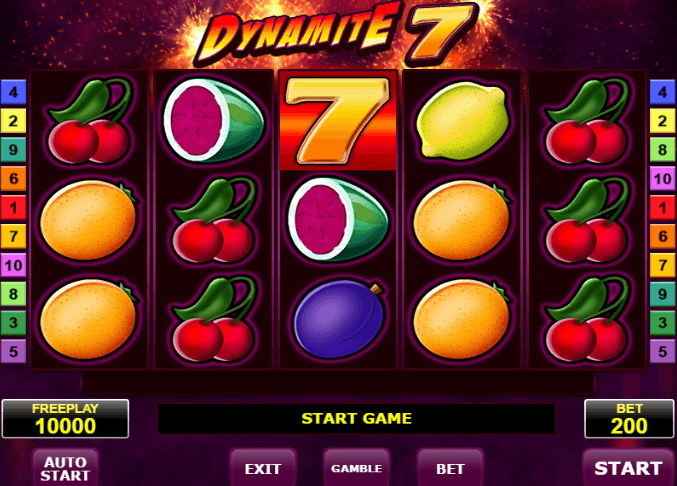Click the bottom orange on fourth reel
677x486 pixels.
pyautogui.click(x=462, y=319)
